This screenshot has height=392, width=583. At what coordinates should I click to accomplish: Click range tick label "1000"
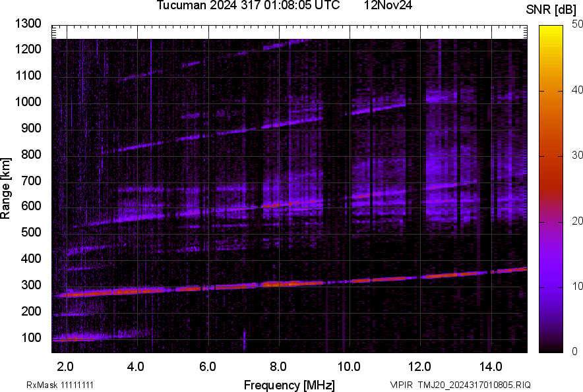28,101
